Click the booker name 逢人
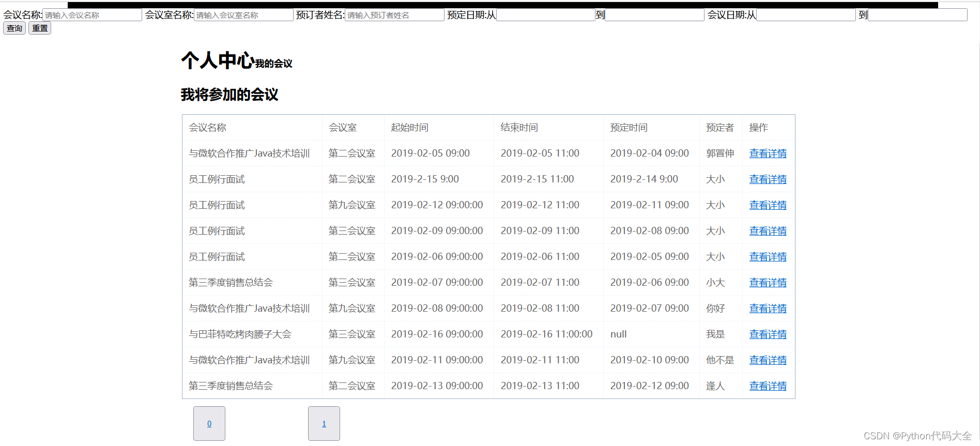This screenshot has width=980, height=446. (715, 386)
